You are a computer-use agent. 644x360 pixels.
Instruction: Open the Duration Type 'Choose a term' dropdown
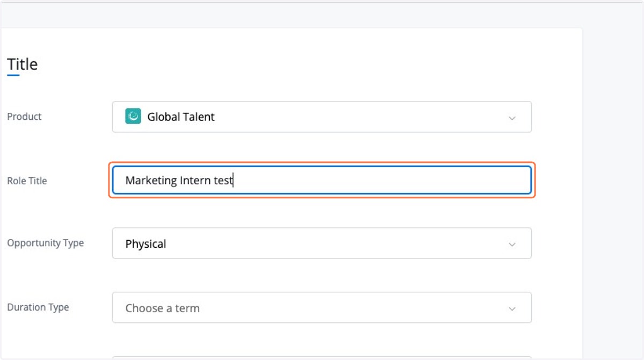click(x=322, y=308)
